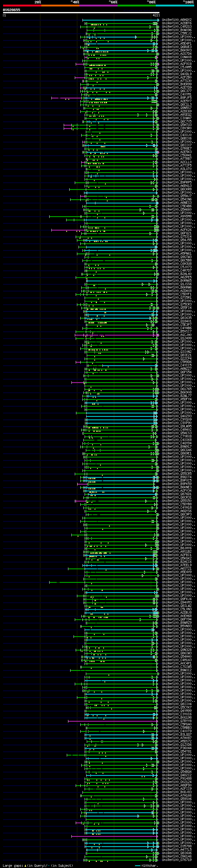Select the UniRef100_A5E4P1 hit label
Image resolution: width=197 pixels, height=868 pixels.
click(x=177, y=43)
